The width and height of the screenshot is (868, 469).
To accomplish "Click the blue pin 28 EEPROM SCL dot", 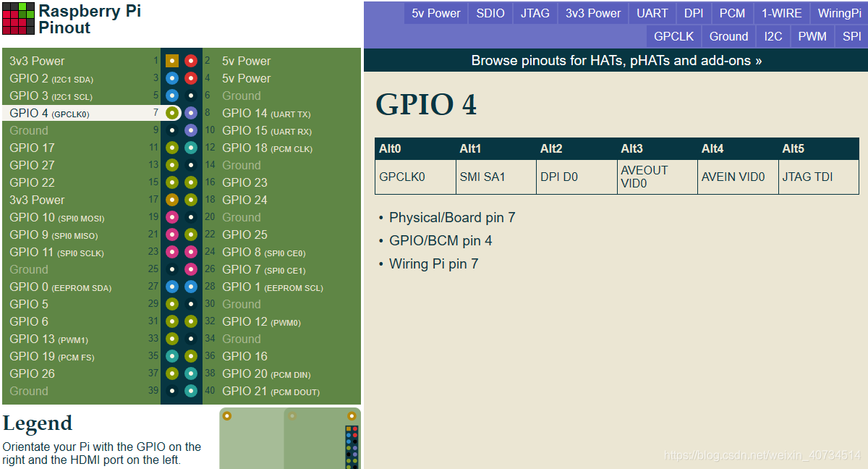I will pos(191,287).
